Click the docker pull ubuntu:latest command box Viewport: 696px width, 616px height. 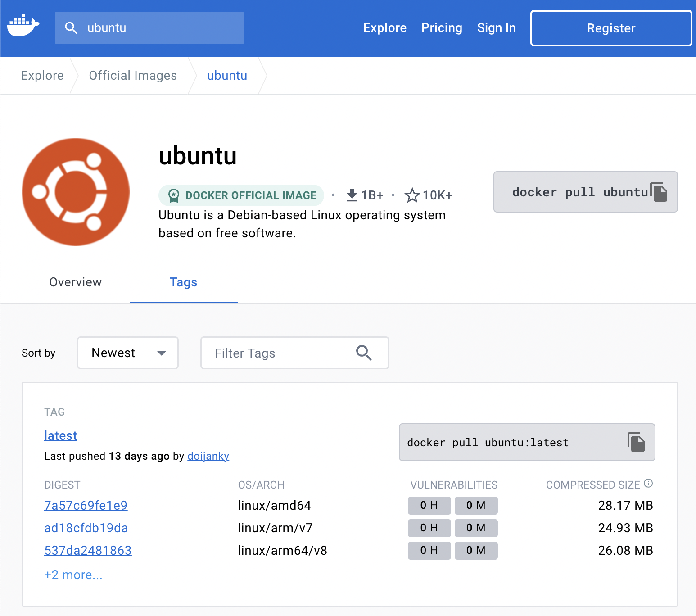tap(527, 442)
